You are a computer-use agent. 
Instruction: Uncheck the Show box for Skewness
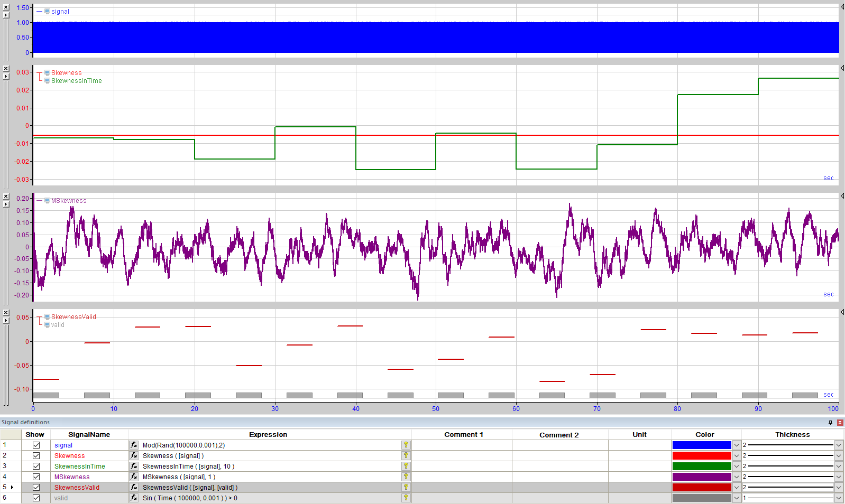[36, 456]
